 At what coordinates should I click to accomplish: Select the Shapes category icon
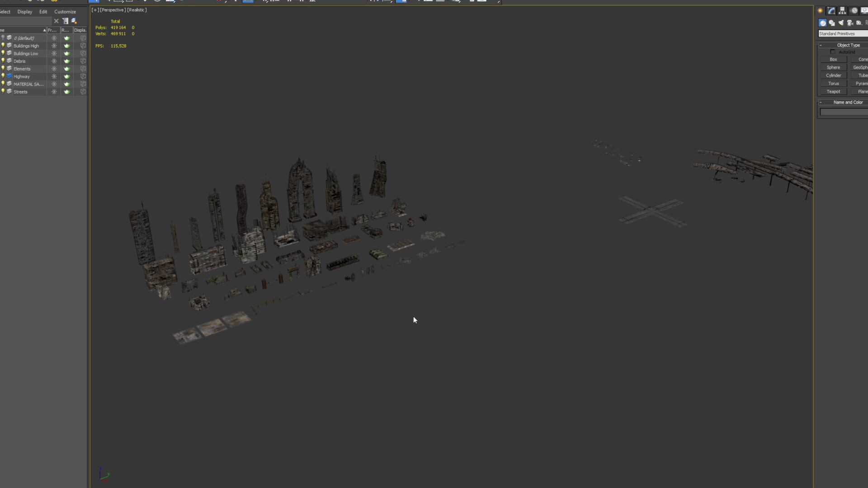[x=832, y=23]
